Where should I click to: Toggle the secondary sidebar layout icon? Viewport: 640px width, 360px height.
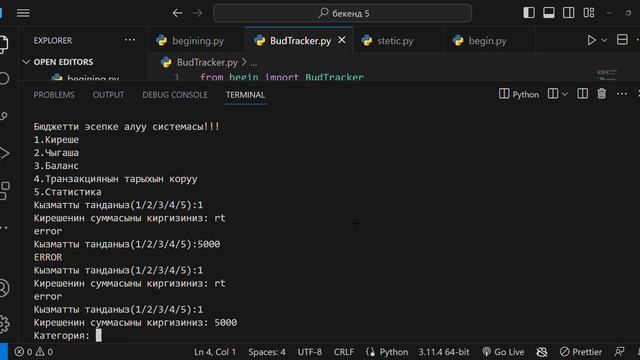point(568,13)
